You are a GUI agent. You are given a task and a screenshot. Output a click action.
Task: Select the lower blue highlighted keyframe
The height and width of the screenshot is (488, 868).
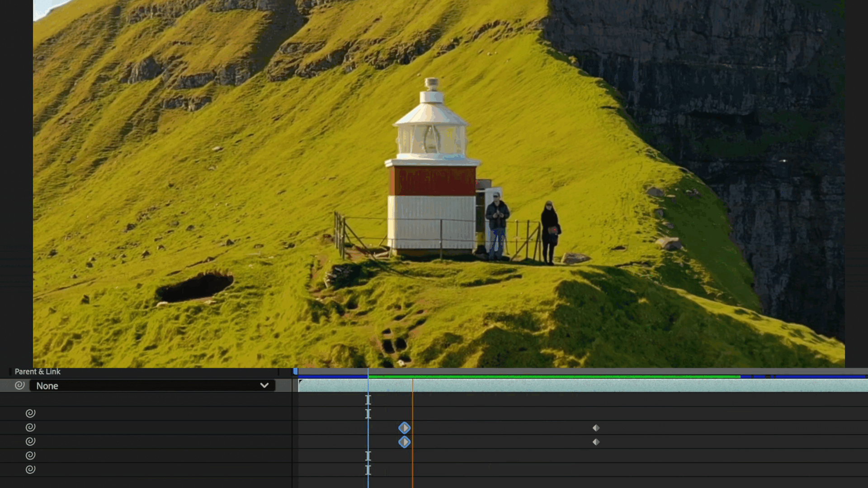tap(404, 442)
